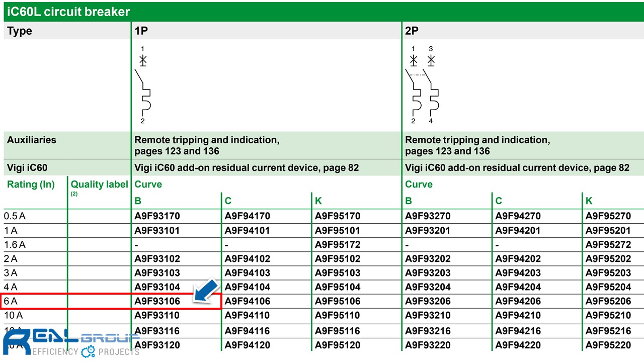The width and height of the screenshot is (644, 362).
Task: Select the "2P" column heading
Action: pyautogui.click(x=412, y=31)
